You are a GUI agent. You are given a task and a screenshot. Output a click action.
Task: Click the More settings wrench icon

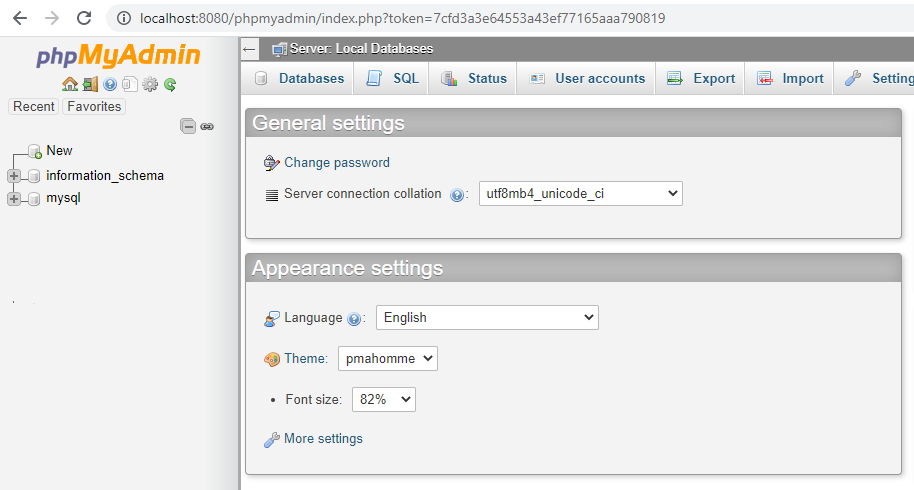(272, 440)
